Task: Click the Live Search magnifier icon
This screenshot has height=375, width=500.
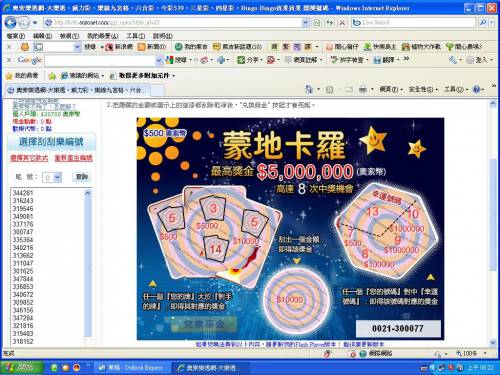Action: point(483,23)
